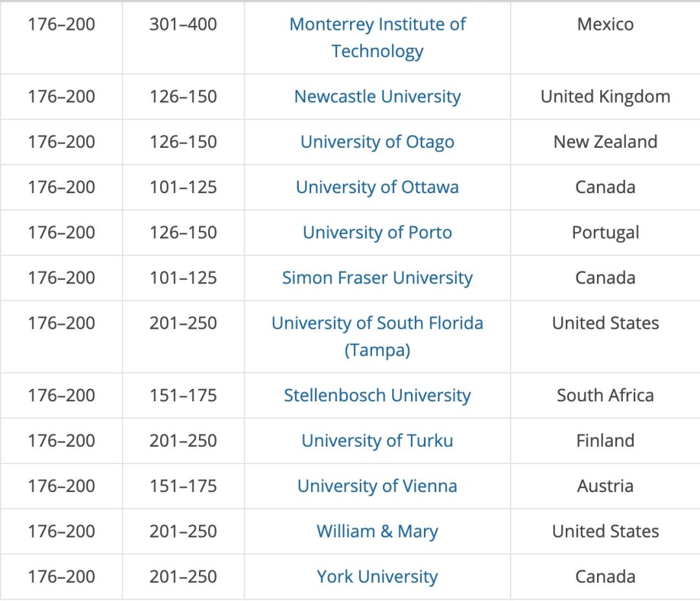This screenshot has height=601, width=700.
Task: Visit the University of Vienna link
Action: point(377,486)
